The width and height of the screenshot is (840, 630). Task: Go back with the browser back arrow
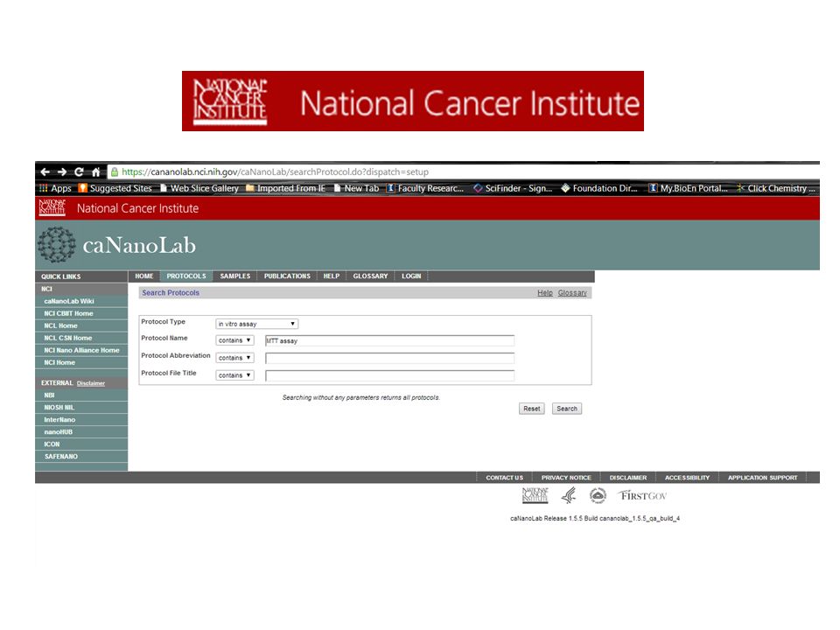point(45,172)
